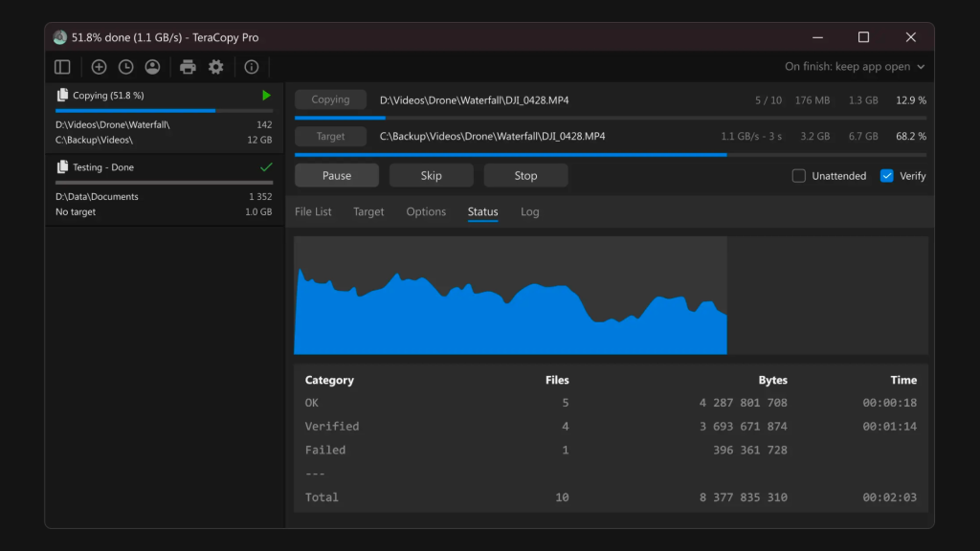Click the Testing job progress bar in sidebar

(x=165, y=183)
